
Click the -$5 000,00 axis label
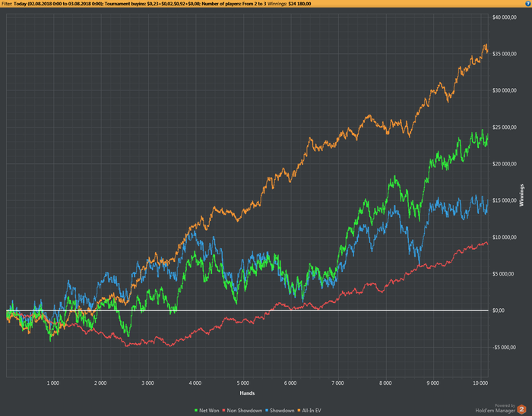505,348
